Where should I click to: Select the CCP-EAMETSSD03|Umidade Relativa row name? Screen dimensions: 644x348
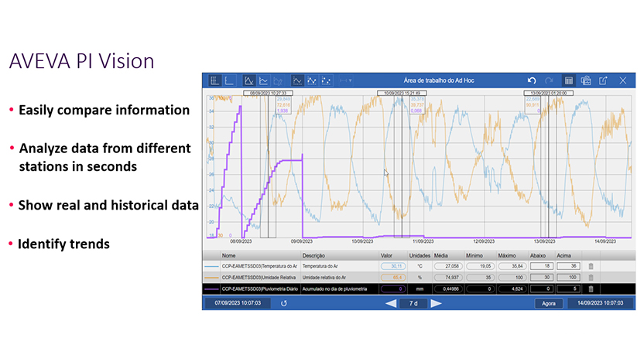(x=259, y=278)
